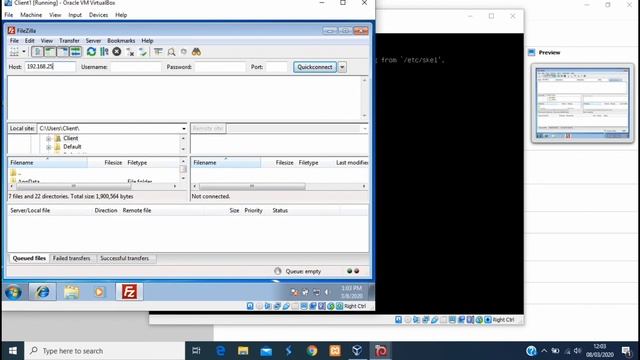Open VirtualBox cube icon on host taskbar
This screenshot has height=360, width=640.
click(x=357, y=351)
